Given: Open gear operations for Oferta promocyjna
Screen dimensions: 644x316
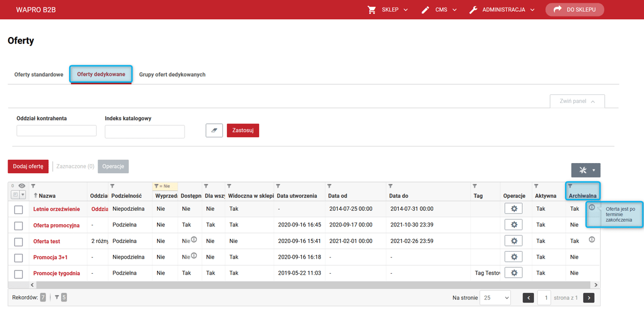Looking at the screenshot, I should (x=514, y=225).
